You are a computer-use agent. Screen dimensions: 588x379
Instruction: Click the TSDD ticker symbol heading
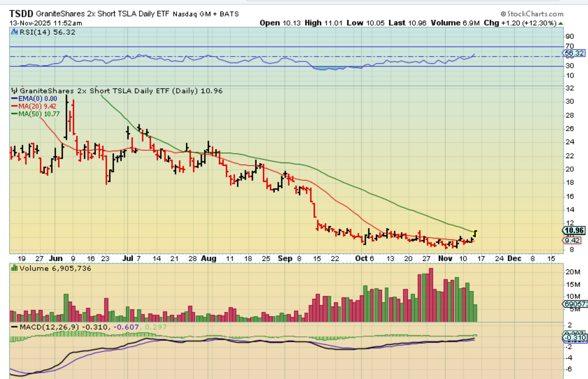tap(21, 14)
